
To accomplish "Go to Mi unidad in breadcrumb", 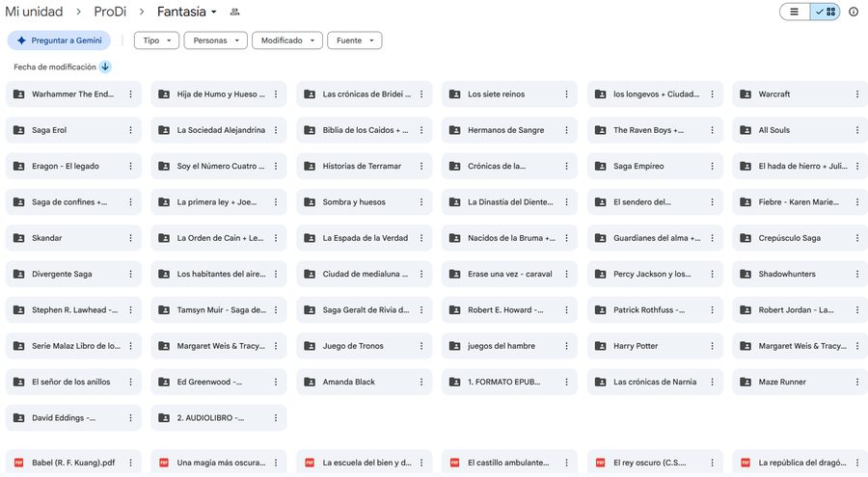I will click(34, 12).
